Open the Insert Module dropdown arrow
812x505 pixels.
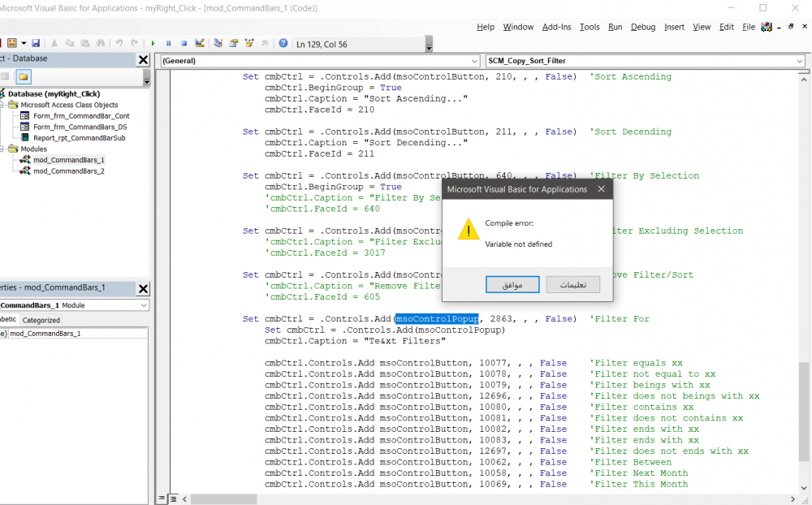tap(24, 44)
